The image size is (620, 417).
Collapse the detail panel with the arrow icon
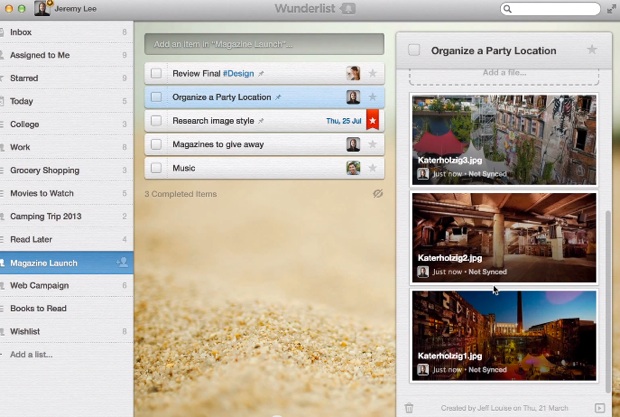click(599, 408)
